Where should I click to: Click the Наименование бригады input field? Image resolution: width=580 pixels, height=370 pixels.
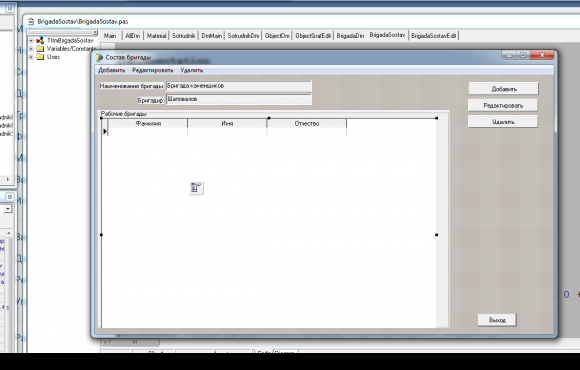(x=239, y=86)
